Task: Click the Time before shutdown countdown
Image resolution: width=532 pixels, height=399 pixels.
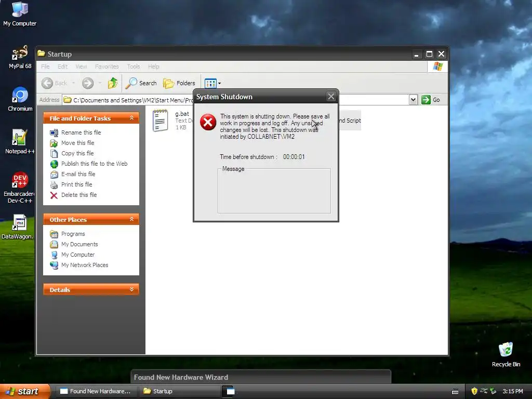Action: (x=294, y=157)
